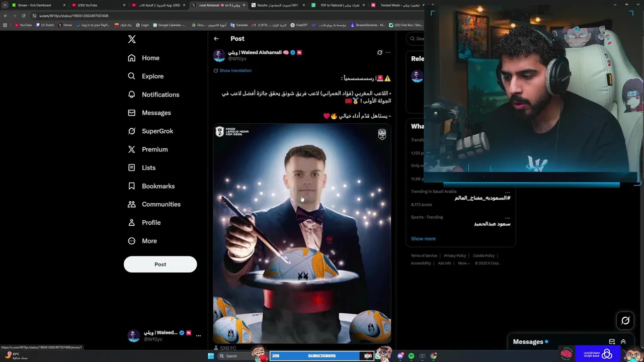Open SuperGrok from sidebar
Viewport: 644px width, 362px height.
coord(150,131)
